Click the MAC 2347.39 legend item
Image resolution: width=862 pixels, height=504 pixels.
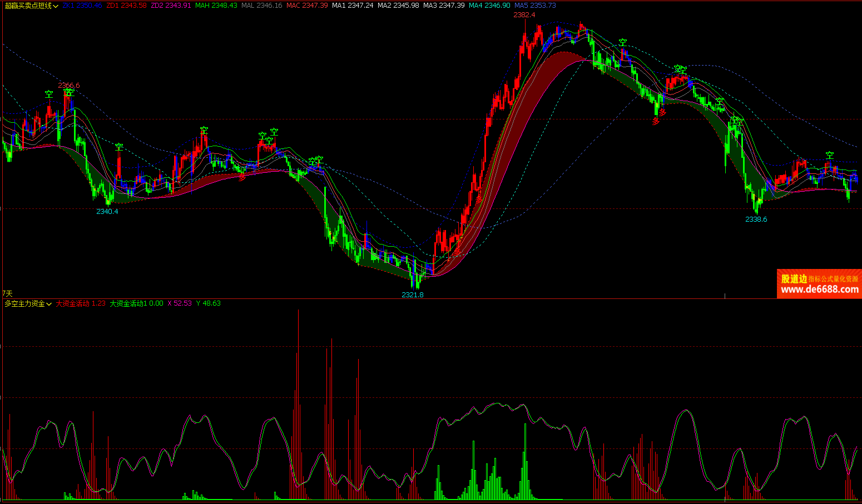click(x=307, y=6)
